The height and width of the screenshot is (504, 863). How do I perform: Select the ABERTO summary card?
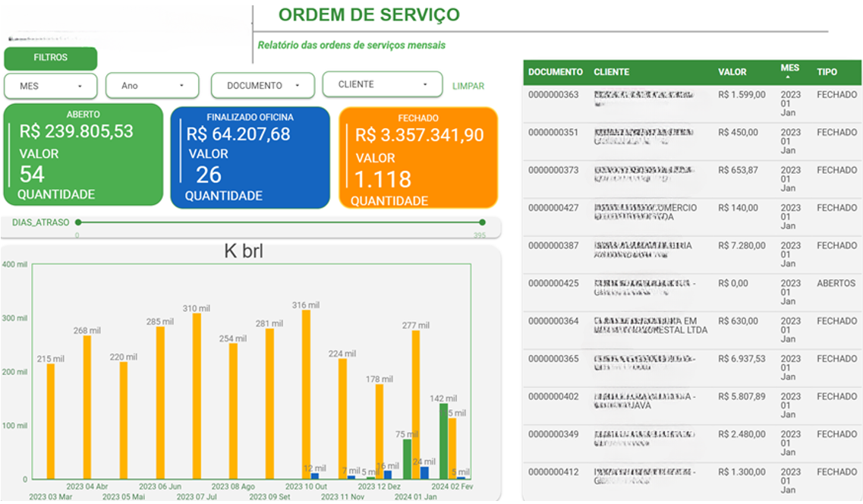83,155
